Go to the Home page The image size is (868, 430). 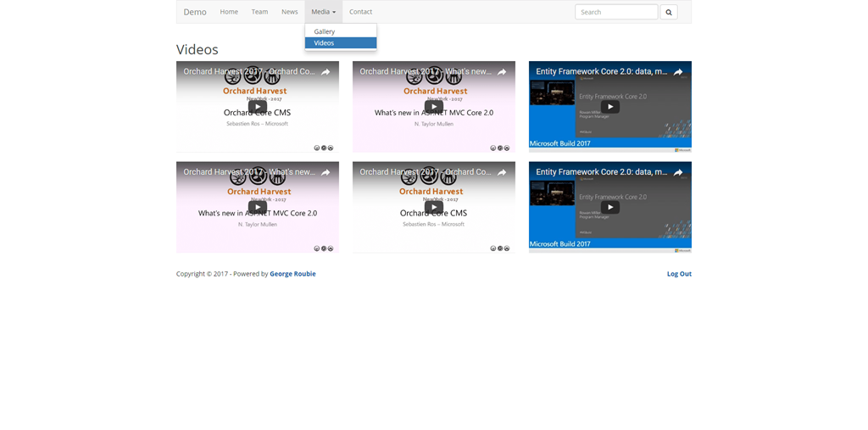pyautogui.click(x=229, y=12)
